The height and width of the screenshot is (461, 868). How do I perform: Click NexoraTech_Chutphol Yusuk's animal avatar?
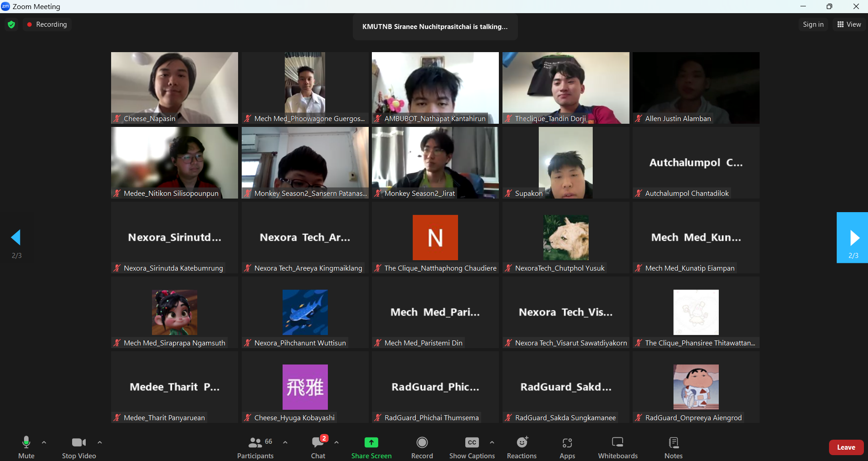(566, 238)
